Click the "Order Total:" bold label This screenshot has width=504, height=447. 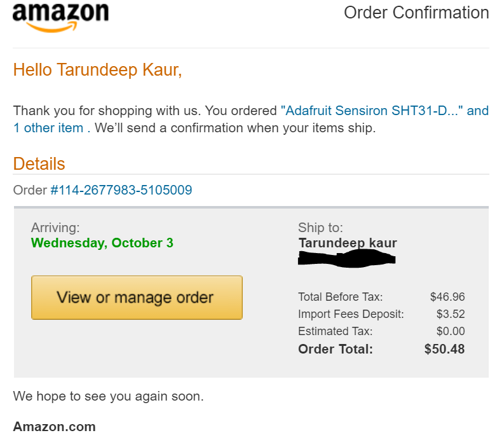(x=335, y=349)
